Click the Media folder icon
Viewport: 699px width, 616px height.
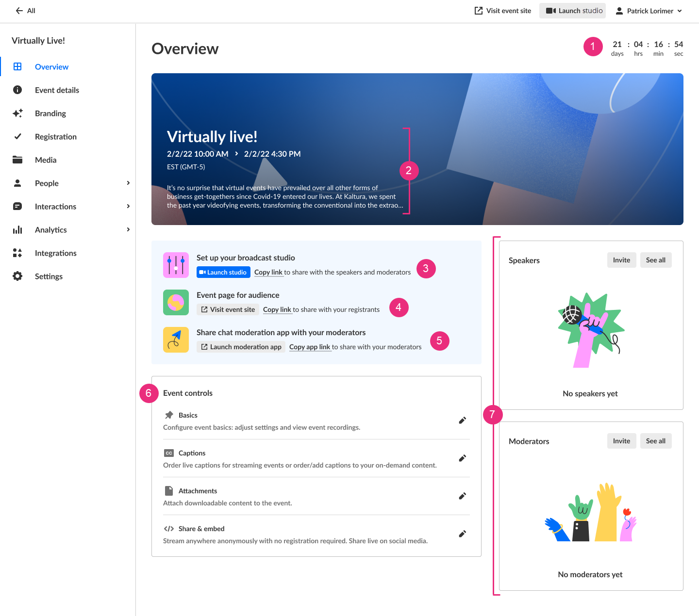[x=17, y=160]
